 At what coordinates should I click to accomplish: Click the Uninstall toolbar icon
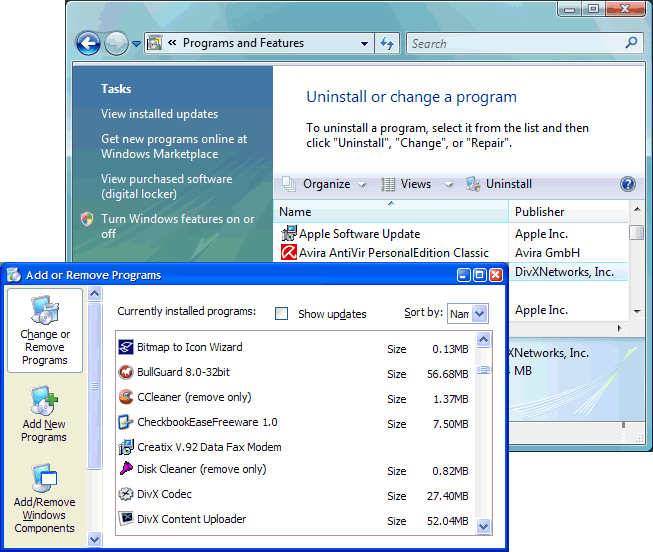[x=473, y=184]
